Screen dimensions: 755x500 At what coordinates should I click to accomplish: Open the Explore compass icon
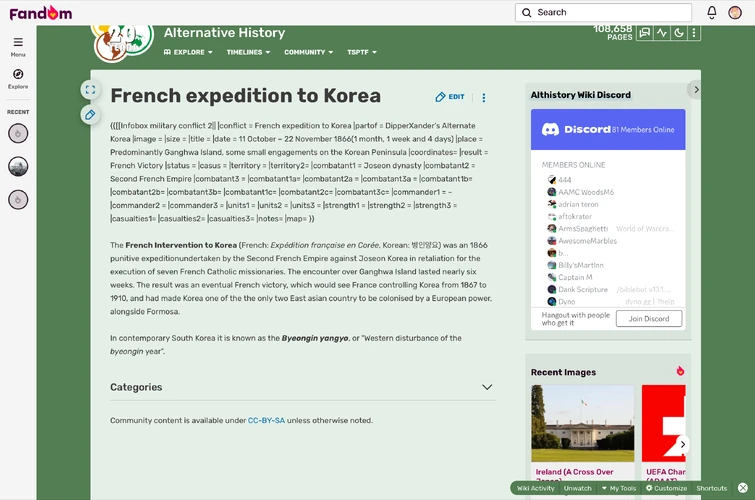tap(18, 74)
